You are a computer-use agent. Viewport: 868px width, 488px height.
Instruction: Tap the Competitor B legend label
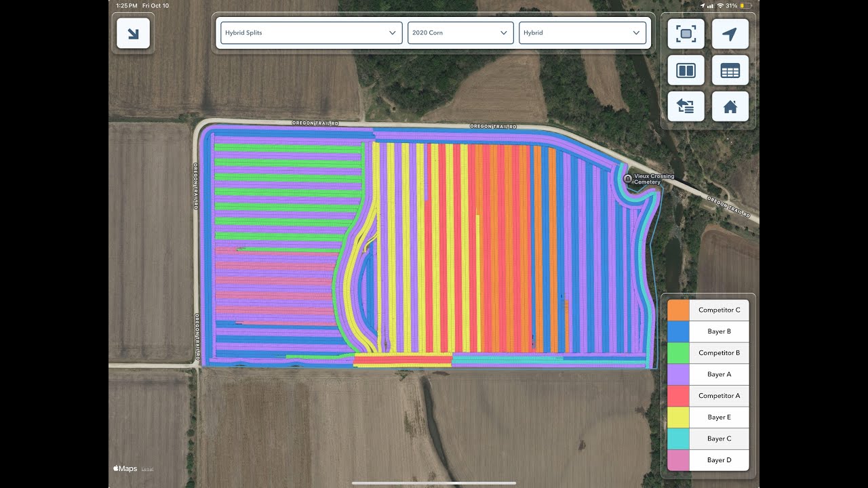[719, 352]
